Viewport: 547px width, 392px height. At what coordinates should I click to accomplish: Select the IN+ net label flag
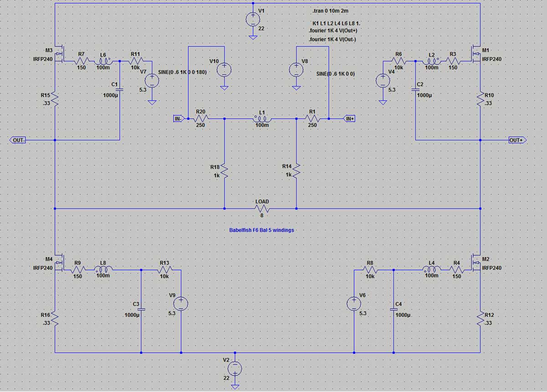point(349,119)
